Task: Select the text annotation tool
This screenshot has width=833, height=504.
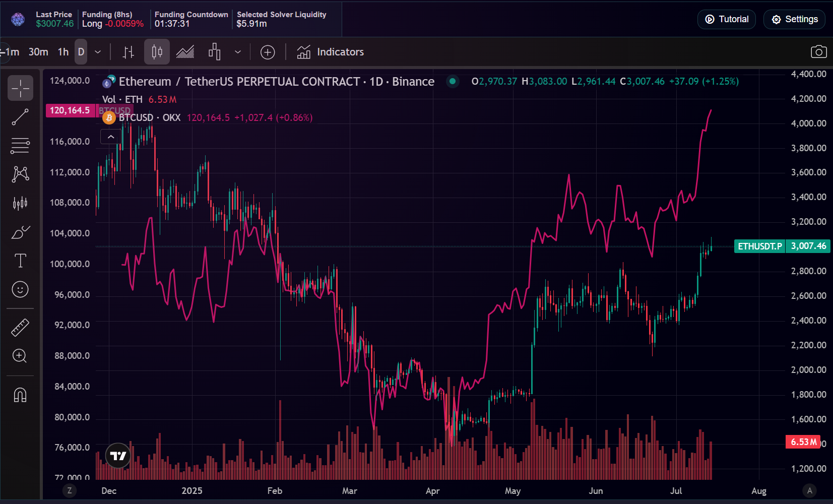Action: point(20,261)
